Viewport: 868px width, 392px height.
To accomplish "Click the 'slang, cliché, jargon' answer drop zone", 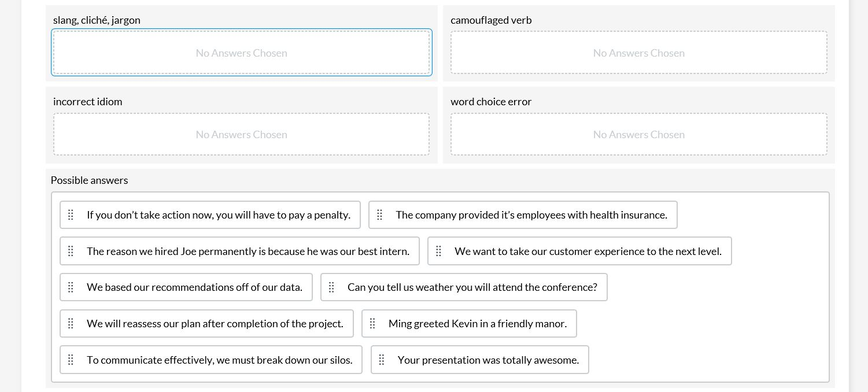I will (x=241, y=53).
